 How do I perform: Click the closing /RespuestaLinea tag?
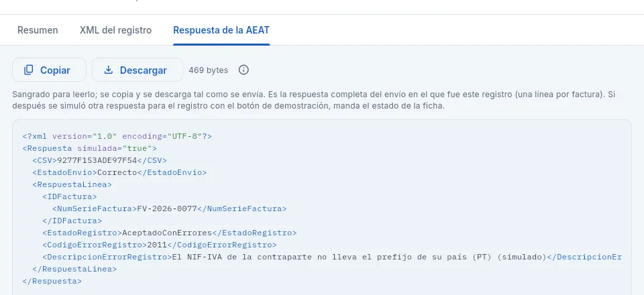[x=74, y=269]
